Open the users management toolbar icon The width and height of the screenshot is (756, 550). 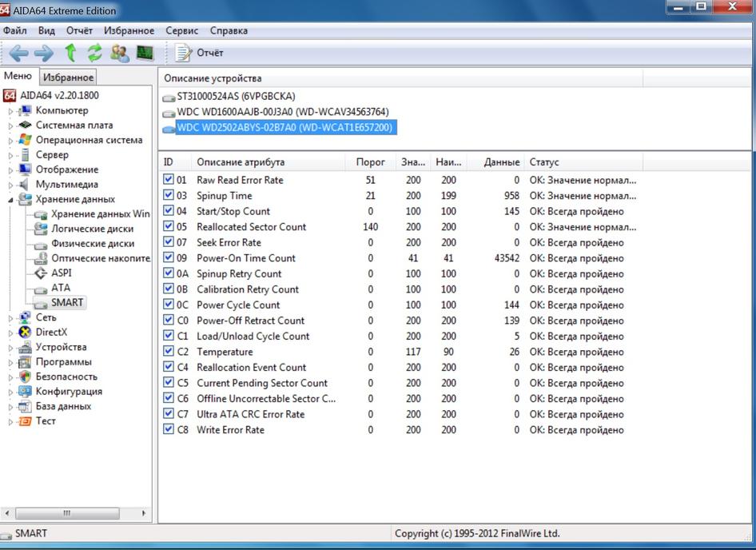120,53
